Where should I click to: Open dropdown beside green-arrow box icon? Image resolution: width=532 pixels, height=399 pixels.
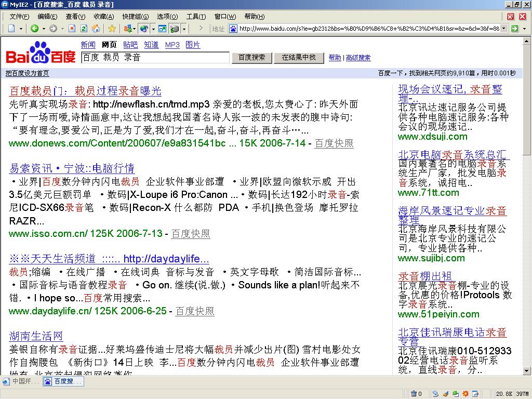(x=184, y=29)
